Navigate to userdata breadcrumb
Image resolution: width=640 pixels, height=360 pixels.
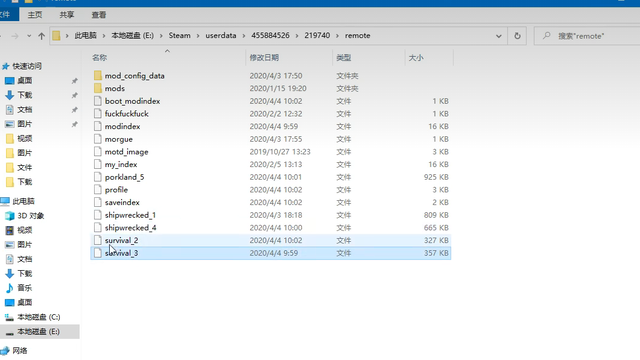[x=221, y=36]
